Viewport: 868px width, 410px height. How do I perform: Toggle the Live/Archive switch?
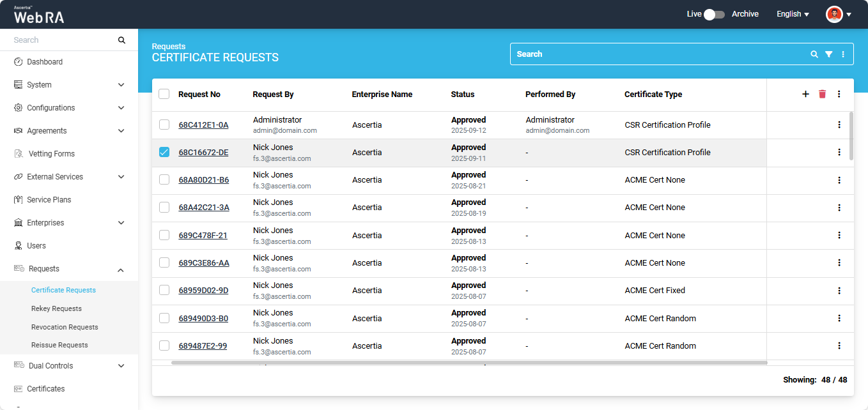(x=713, y=14)
